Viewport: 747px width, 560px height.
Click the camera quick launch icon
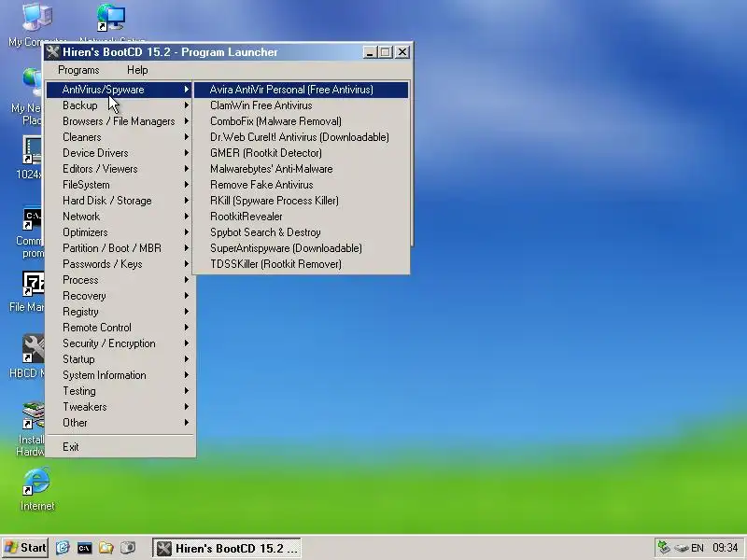tap(128, 548)
